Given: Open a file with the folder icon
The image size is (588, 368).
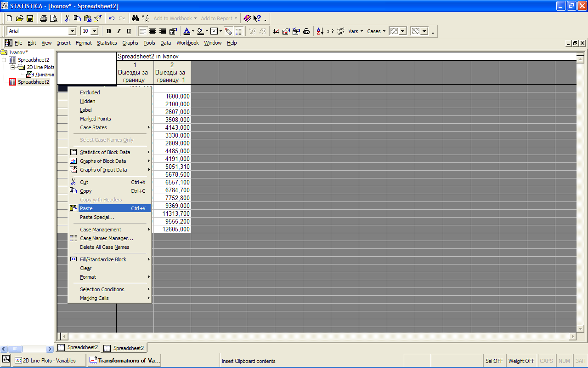Looking at the screenshot, I should coord(19,18).
